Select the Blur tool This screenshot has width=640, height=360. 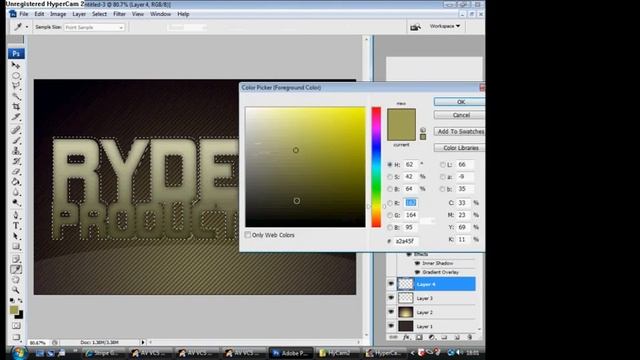pos(16,192)
